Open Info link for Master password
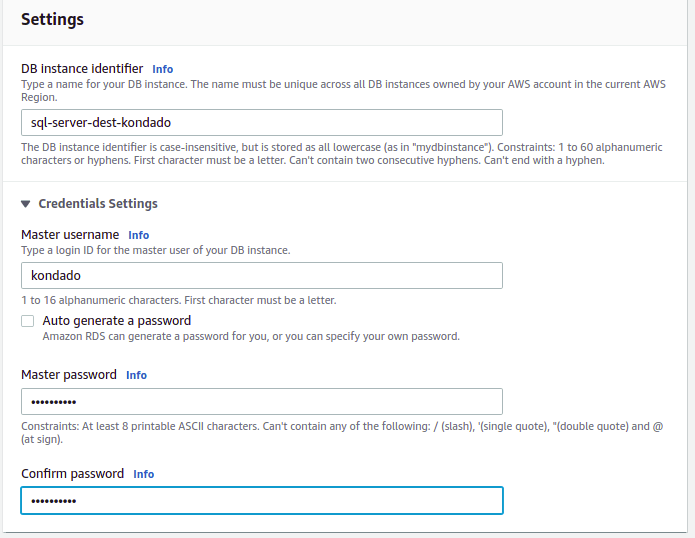The height and width of the screenshot is (538, 695). (x=136, y=375)
